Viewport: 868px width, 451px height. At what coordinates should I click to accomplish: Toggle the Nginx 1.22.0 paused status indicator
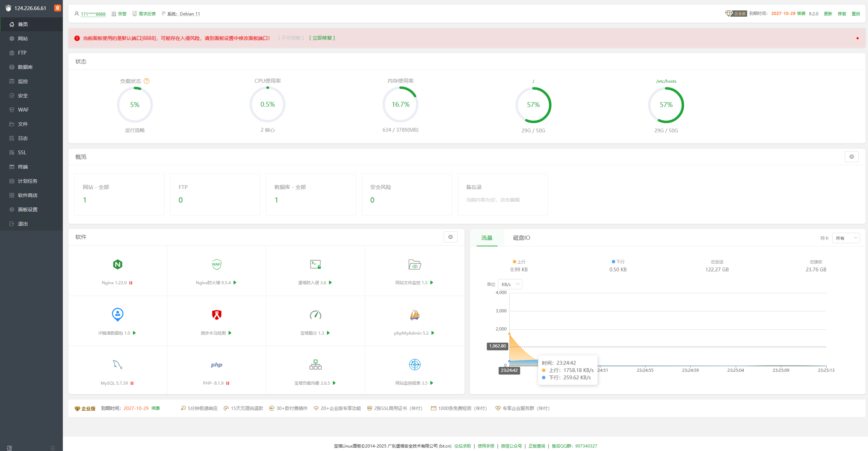pyautogui.click(x=131, y=283)
